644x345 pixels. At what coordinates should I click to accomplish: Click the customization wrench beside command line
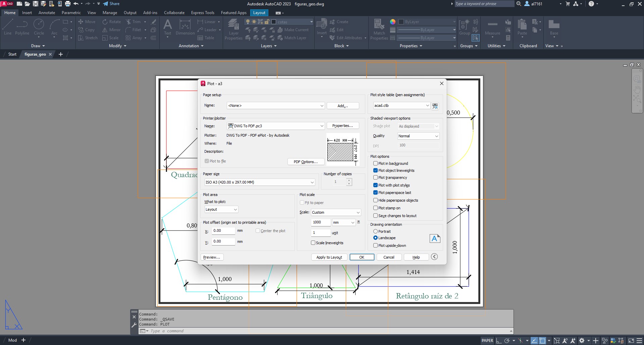(x=134, y=325)
